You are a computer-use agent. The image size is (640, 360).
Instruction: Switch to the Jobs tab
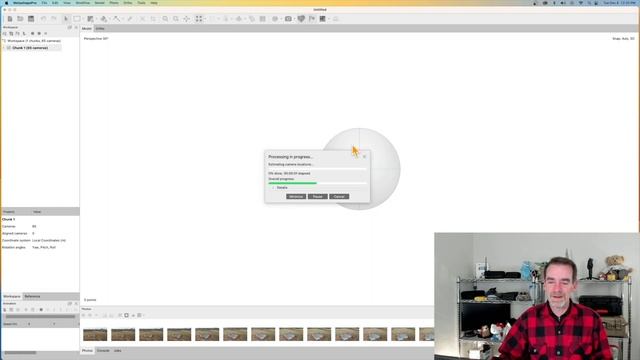coord(118,351)
